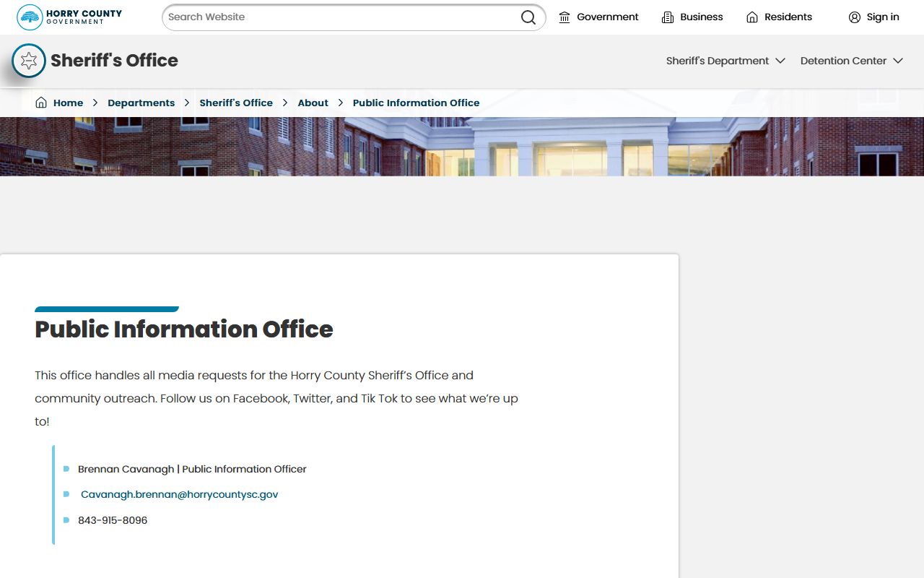924x578 pixels.
Task: Click the Government building icon
Action: coord(565,17)
